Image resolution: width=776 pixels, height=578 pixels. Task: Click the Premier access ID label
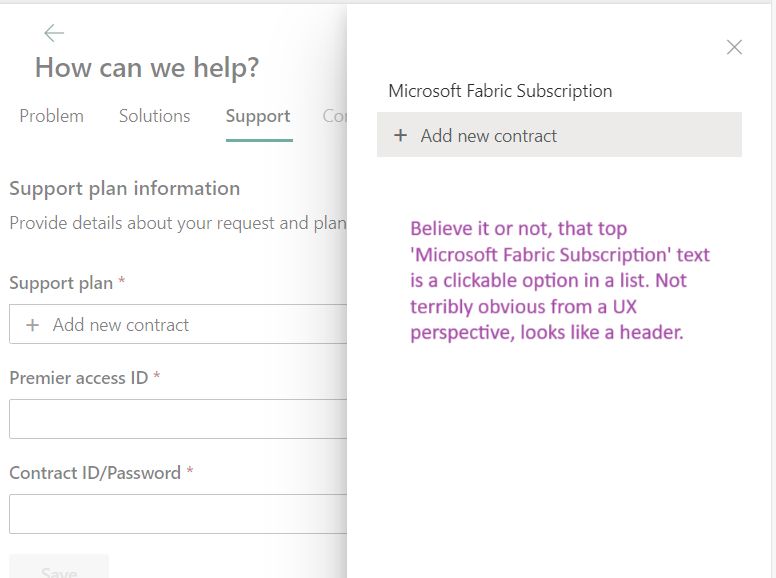tap(79, 378)
